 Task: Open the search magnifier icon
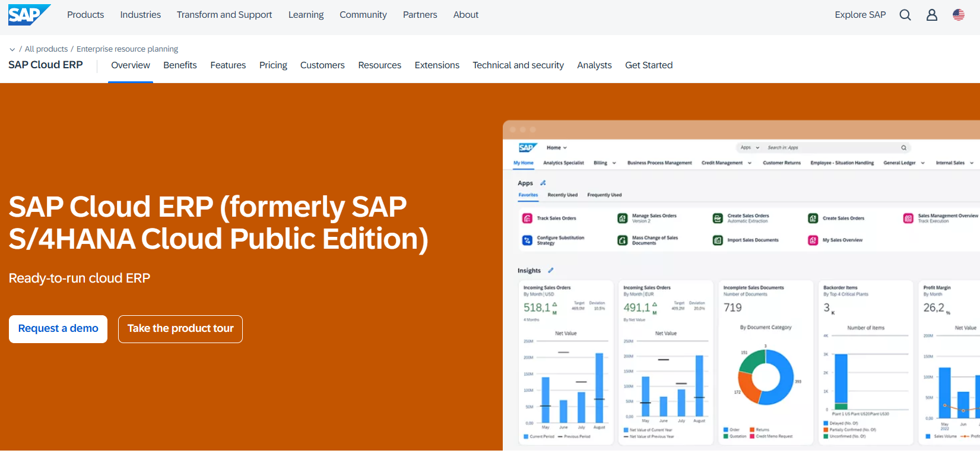[x=905, y=15]
